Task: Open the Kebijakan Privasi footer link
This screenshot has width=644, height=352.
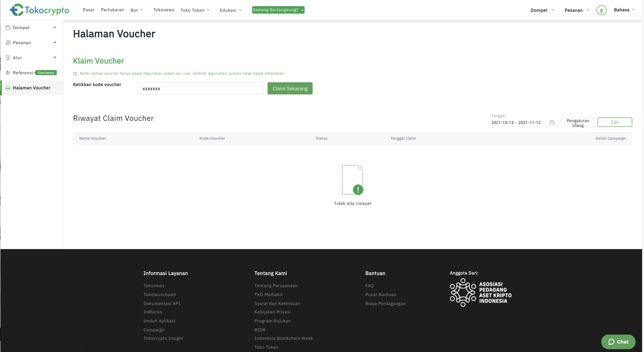Action: [x=272, y=312]
